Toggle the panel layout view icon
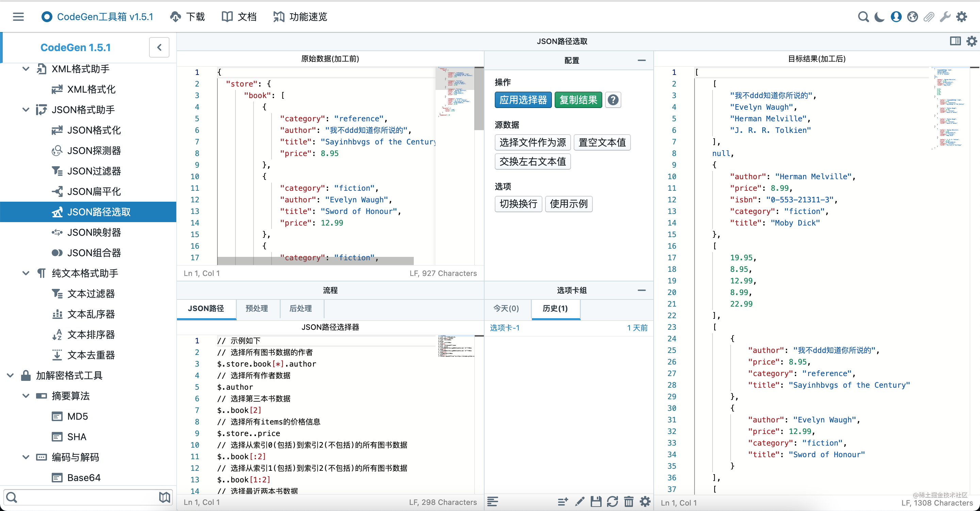This screenshot has height=511, width=980. (955, 41)
